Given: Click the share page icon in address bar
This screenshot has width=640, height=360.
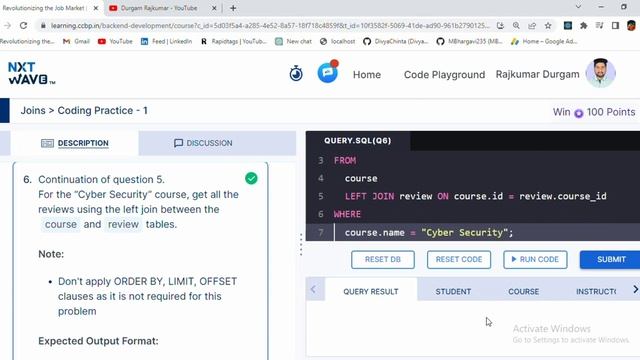Looking at the screenshot, I should coord(531,25).
